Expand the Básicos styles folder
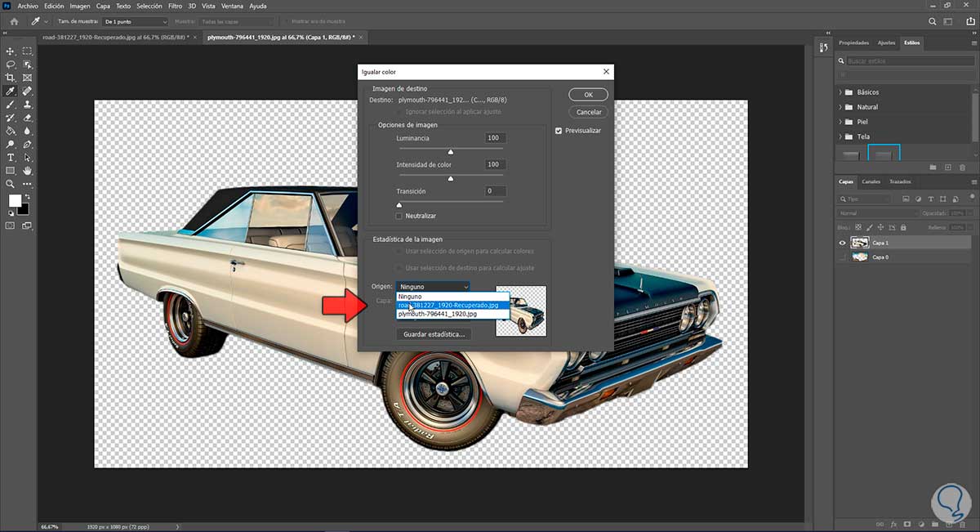The width and height of the screenshot is (980, 532). pos(840,92)
